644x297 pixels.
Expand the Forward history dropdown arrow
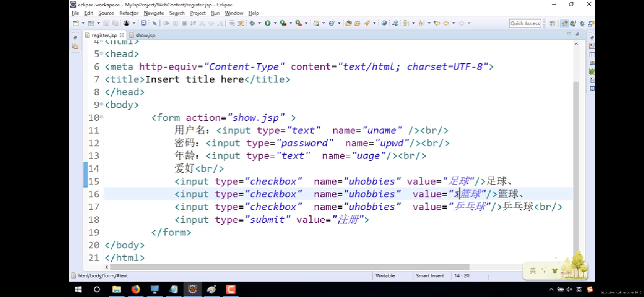click(x=469, y=23)
